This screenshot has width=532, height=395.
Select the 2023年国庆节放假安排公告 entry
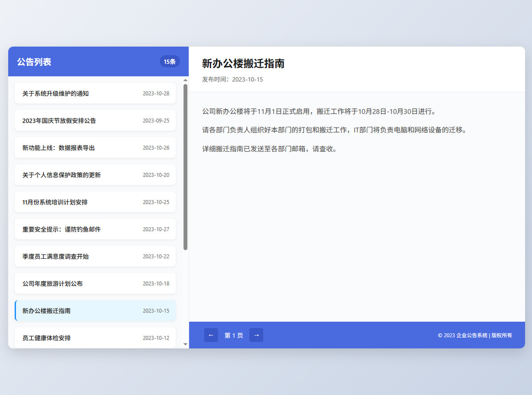tap(95, 120)
